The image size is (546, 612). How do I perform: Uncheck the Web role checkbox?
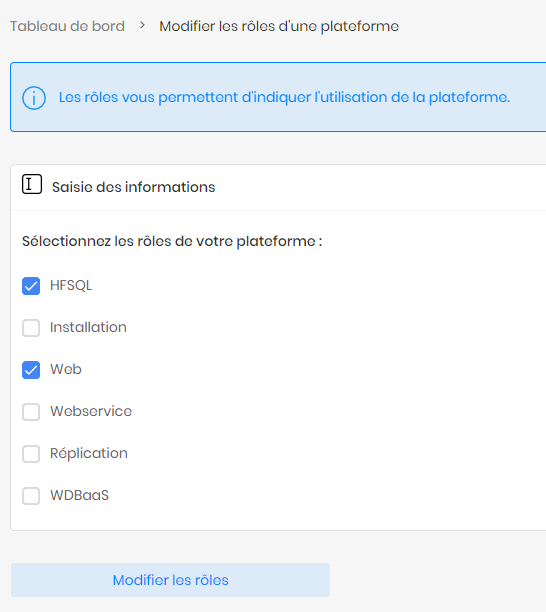coord(31,370)
